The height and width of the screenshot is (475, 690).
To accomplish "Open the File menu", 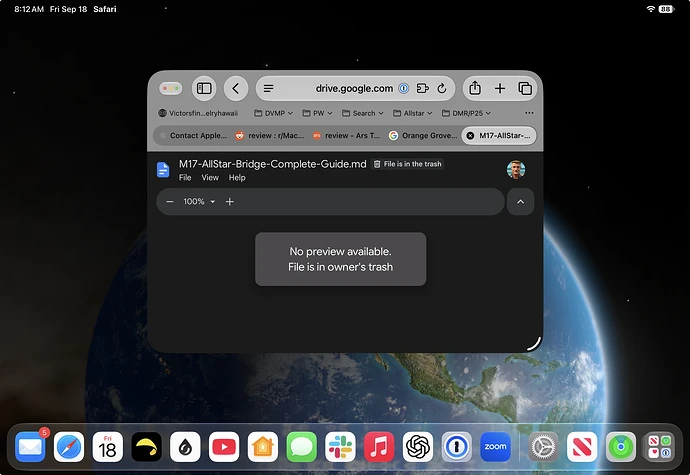I will point(185,177).
